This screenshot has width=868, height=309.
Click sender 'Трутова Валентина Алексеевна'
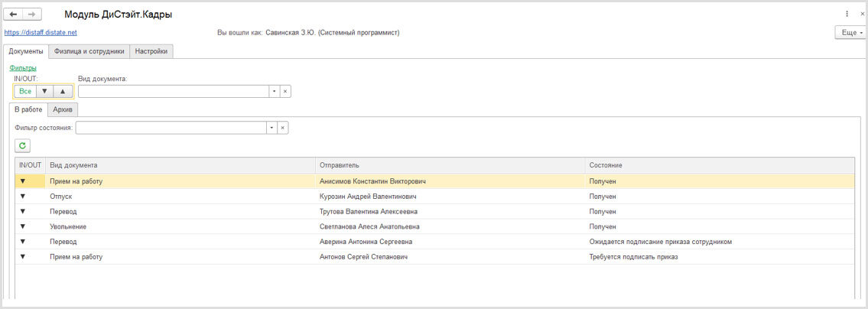coord(369,212)
